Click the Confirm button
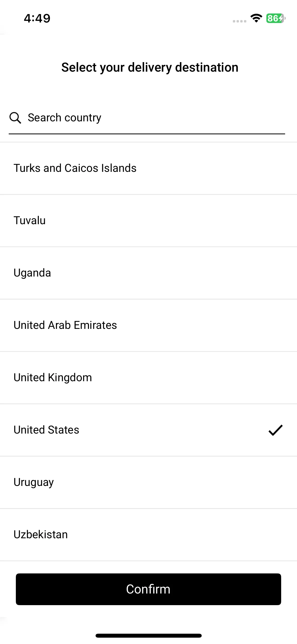This screenshot has width=297, height=644. click(x=148, y=589)
